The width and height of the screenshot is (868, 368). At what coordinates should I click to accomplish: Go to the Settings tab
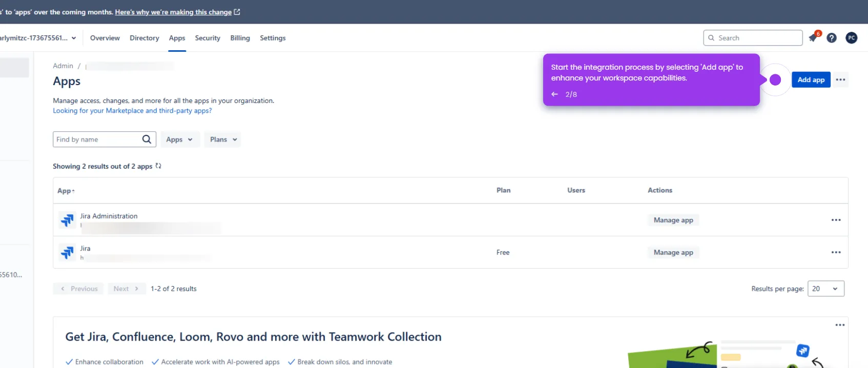click(273, 38)
